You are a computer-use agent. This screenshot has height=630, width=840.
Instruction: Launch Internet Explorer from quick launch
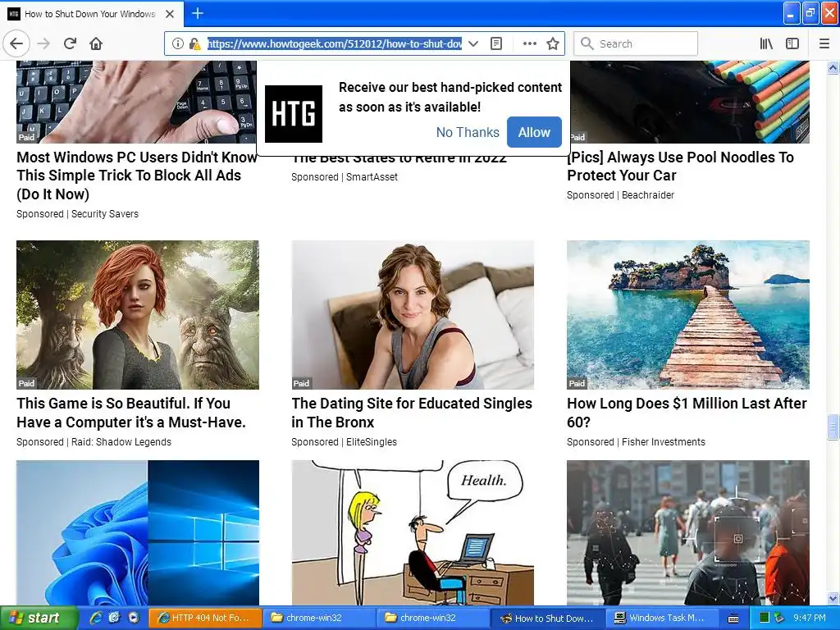[96, 619]
